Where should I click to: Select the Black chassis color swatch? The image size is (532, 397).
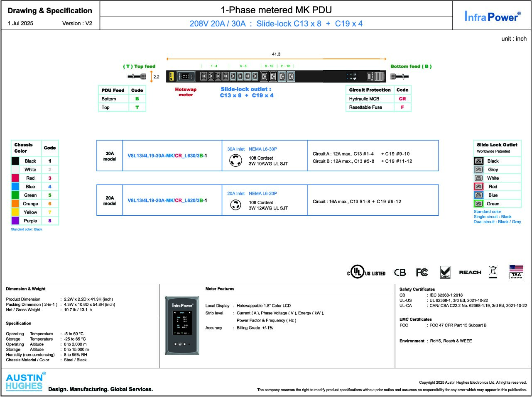coord(15,161)
